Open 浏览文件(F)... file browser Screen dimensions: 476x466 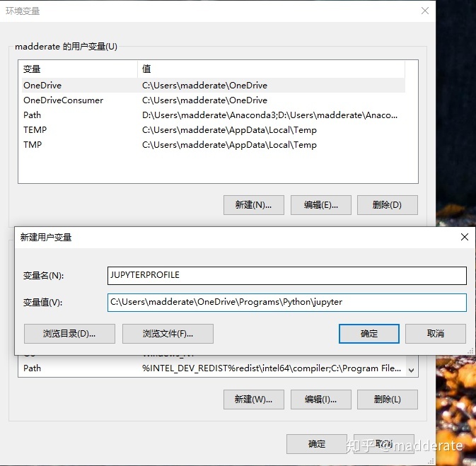point(168,334)
